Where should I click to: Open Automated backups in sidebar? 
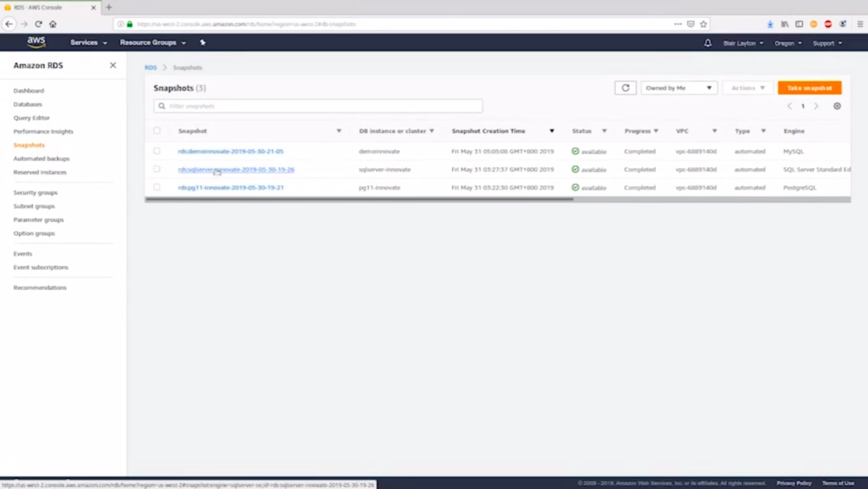tap(42, 159)
